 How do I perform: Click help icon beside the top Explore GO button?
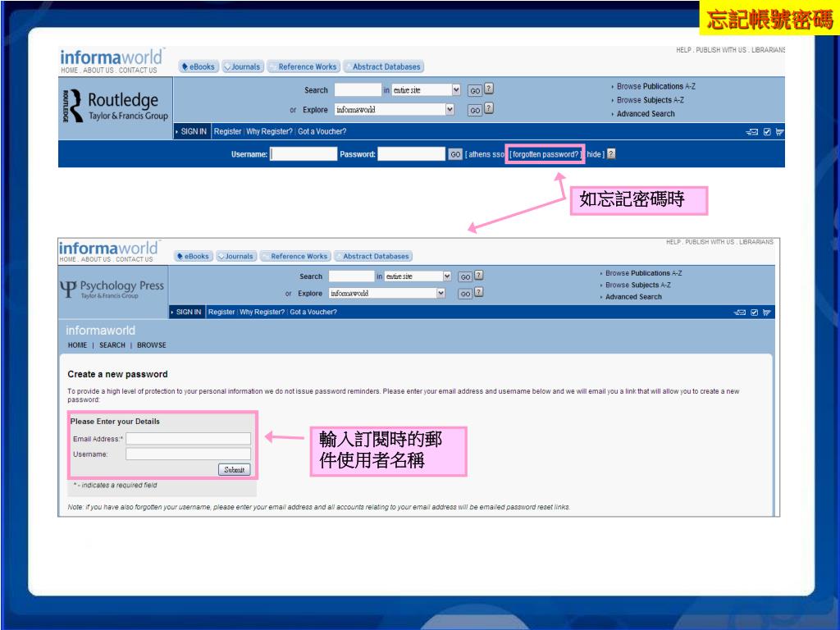(489, 108)
